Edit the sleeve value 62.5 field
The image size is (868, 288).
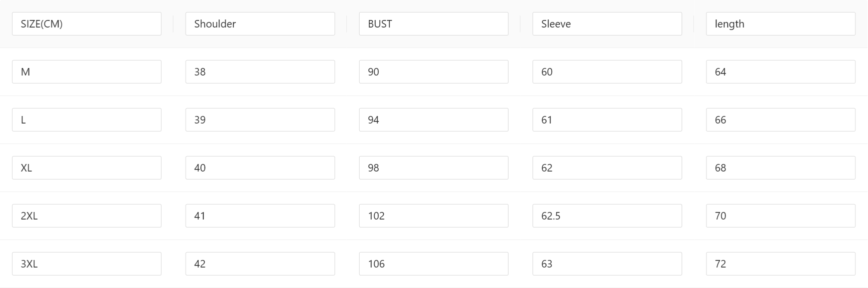[607, 216]
